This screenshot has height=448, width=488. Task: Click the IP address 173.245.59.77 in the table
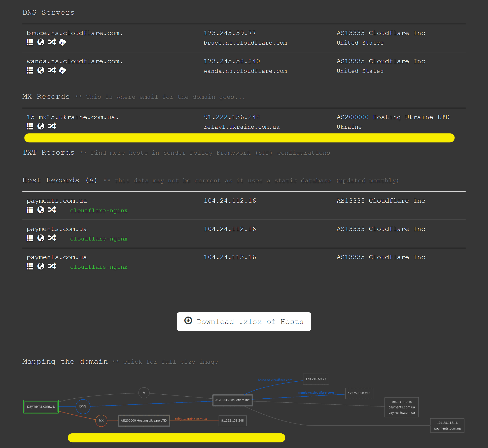coord(230,33)
